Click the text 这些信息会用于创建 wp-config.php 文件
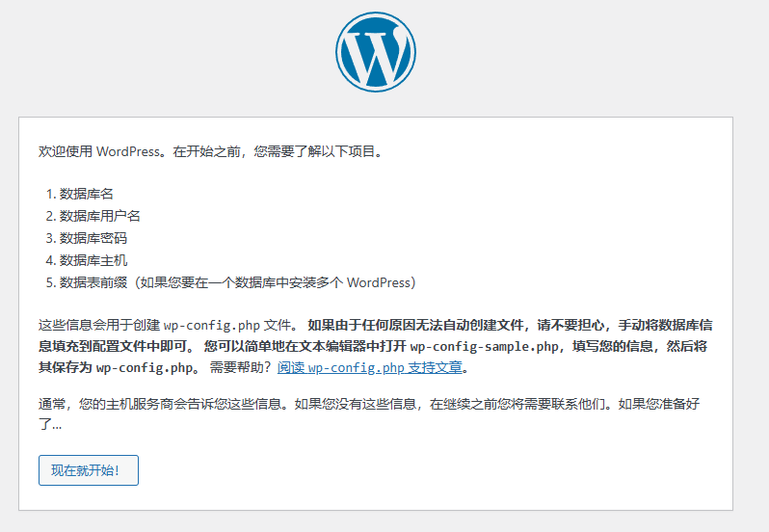 tap(169, 325)
